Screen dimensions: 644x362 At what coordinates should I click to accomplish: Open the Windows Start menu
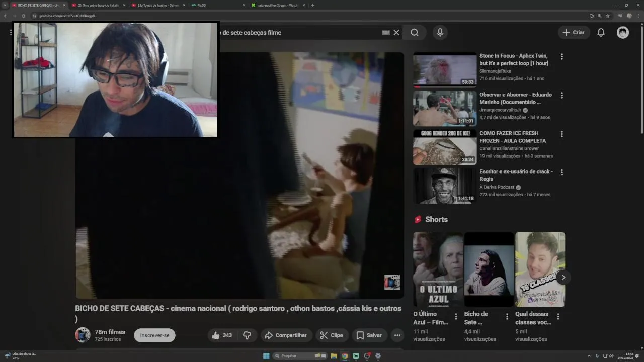tap(266, 356)
